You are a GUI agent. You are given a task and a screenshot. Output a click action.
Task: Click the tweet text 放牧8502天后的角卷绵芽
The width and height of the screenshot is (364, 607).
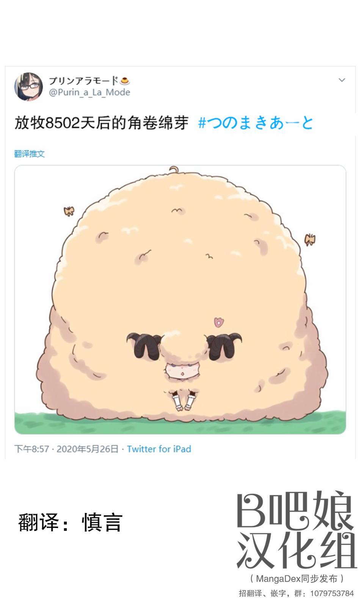pyautogui.click(x=101, y=123)
